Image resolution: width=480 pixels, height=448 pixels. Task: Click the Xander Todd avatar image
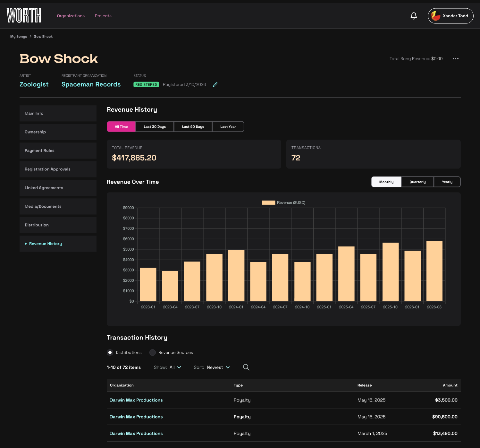(x=435, y=16)
